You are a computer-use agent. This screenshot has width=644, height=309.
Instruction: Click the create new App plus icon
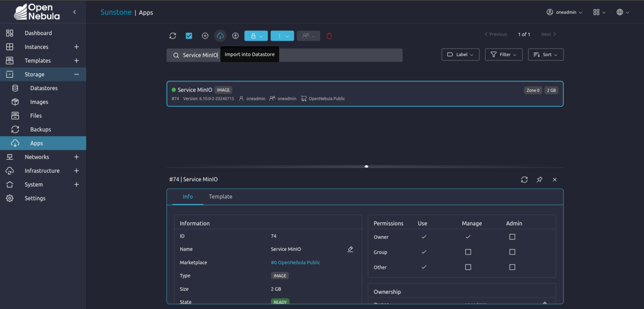tap(205, 36)
